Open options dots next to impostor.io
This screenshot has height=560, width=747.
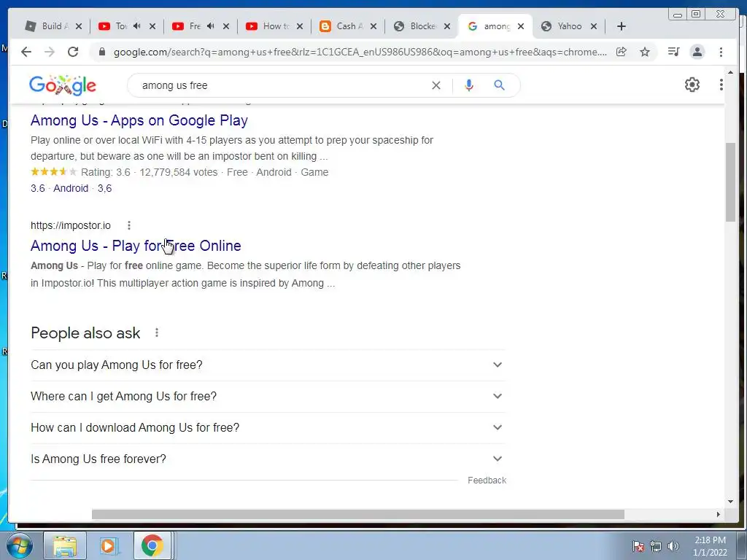coord(129,225)
